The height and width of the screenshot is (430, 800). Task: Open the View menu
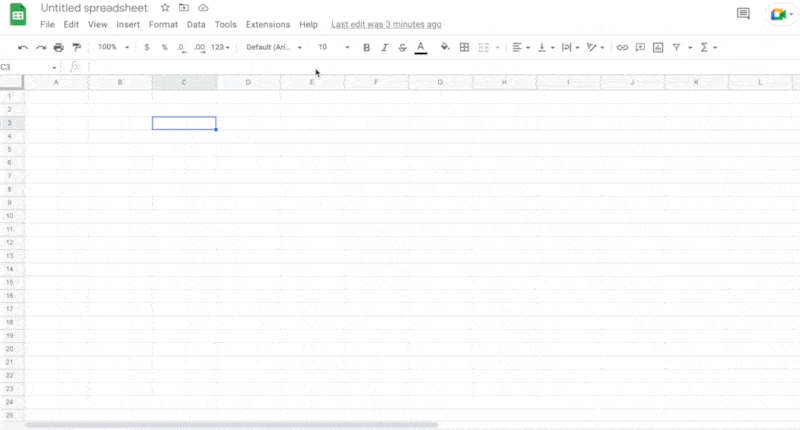97,24
